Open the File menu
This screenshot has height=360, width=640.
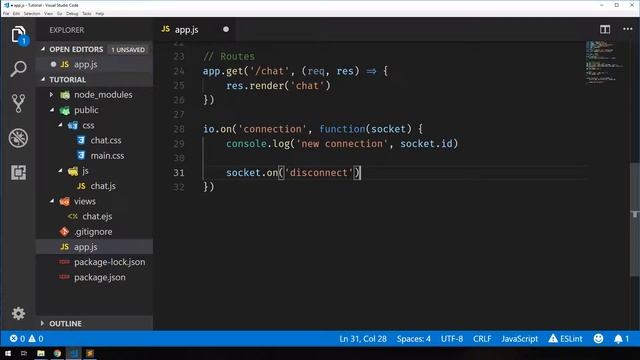tap(6, 13)
